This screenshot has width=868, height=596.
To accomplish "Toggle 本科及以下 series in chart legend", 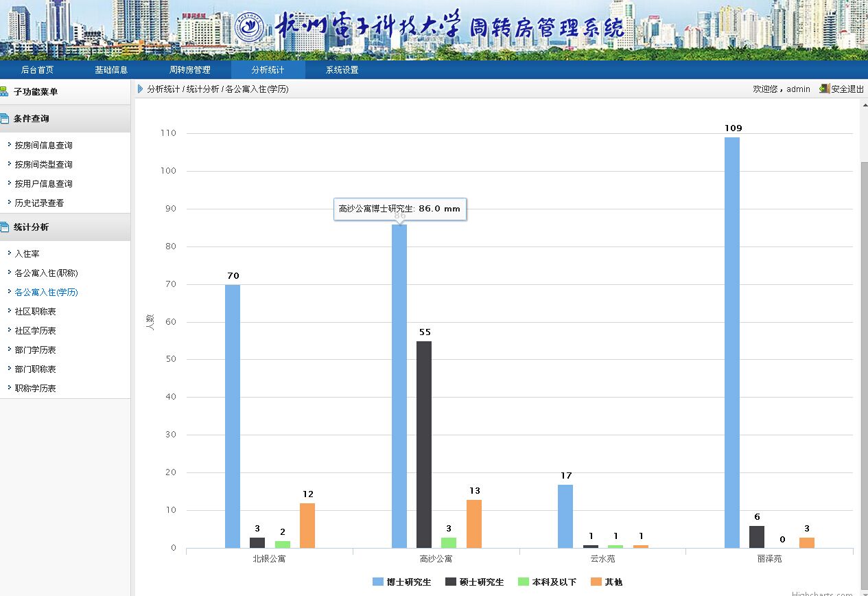I will (547, 582).
